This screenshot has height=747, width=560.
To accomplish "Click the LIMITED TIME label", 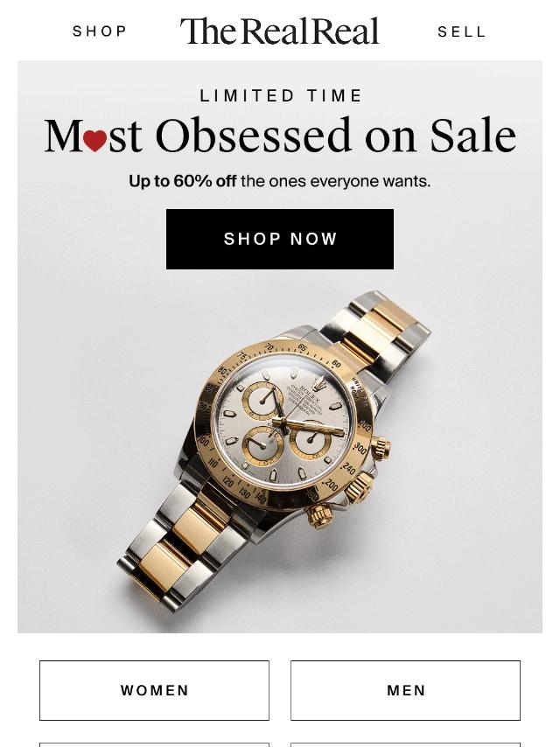I will pyautogui.click(x=281, y=95).
